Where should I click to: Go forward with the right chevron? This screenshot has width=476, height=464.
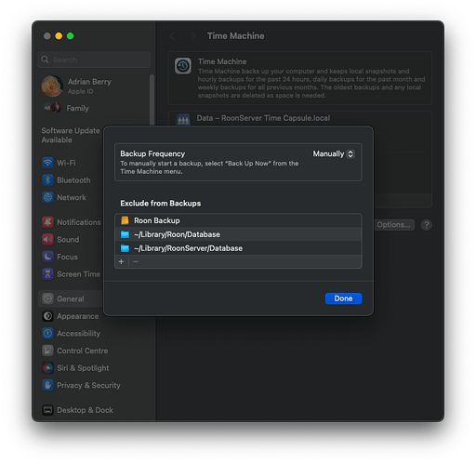[x=193, y=36]
